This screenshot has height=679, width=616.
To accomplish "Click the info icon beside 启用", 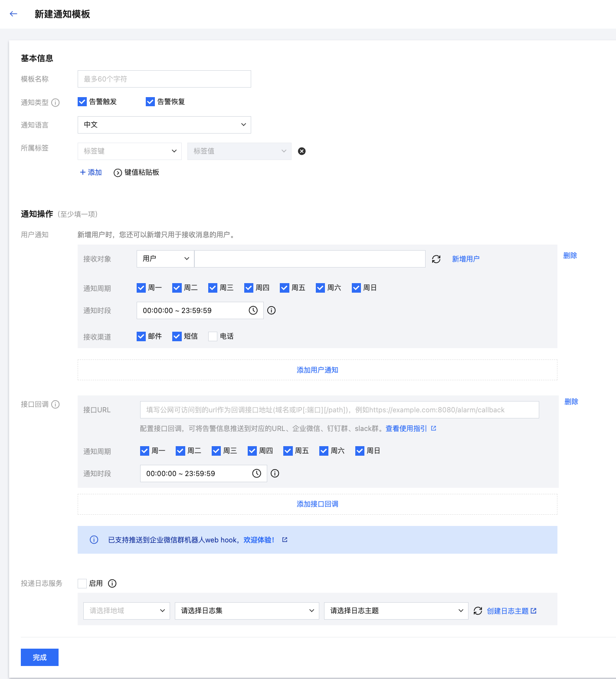I will pyautogui.click(x=112, y=584).
